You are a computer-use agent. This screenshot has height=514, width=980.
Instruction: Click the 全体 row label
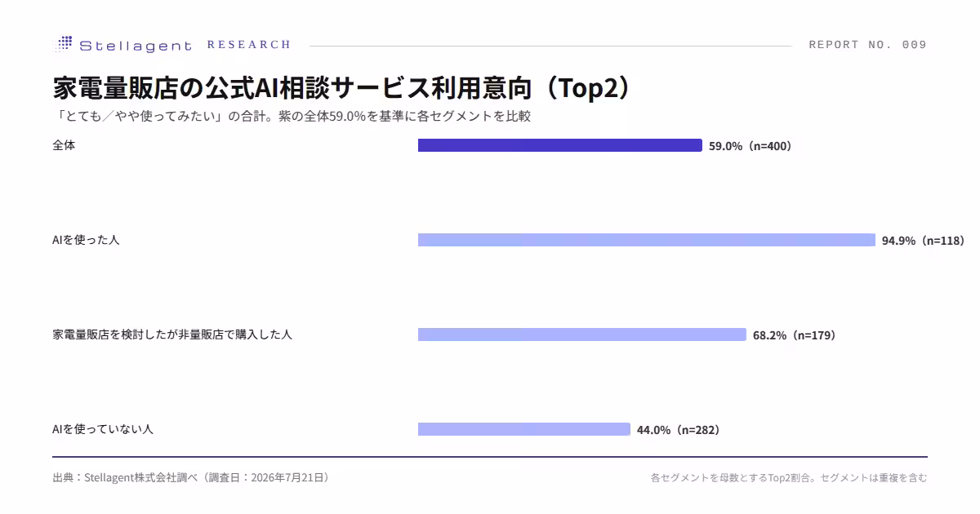coord(64,145)
